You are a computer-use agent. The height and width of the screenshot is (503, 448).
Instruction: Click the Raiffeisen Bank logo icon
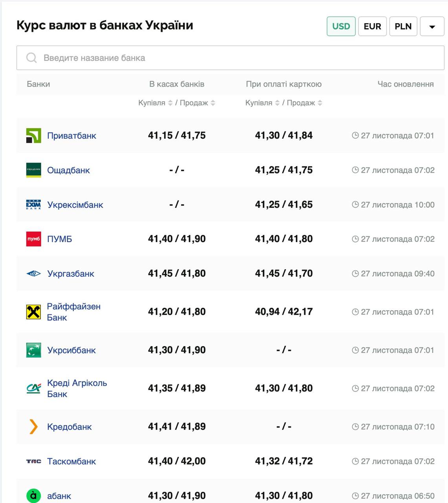point(33,312)
